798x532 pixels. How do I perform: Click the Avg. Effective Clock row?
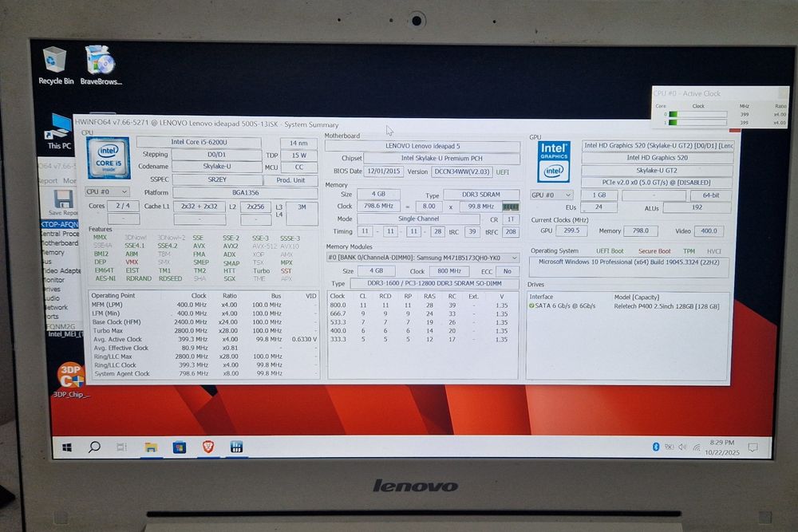[x=203, y=348]
